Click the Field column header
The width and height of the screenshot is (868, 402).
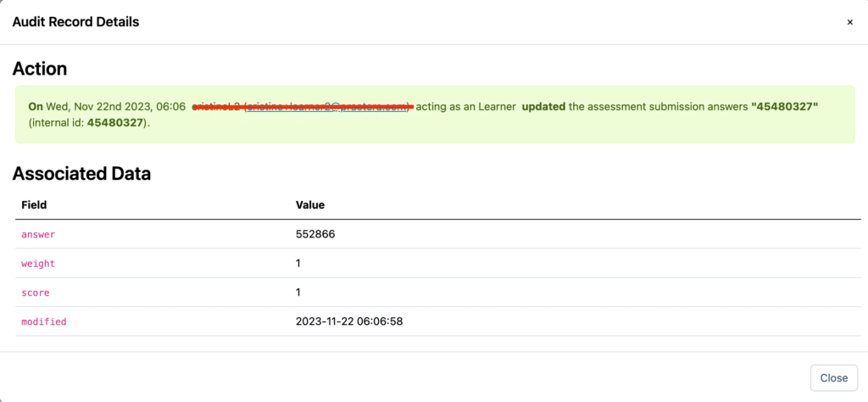coord(34,205)
